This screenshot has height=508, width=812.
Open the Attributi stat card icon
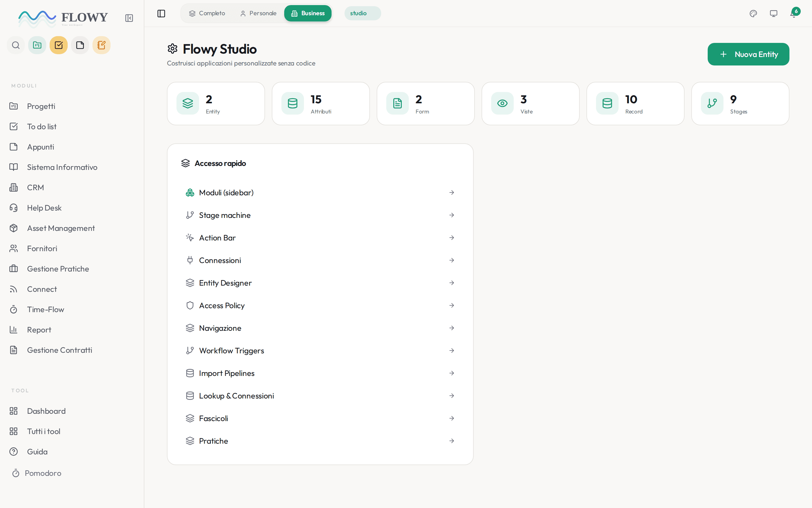[x=293, y=104]
